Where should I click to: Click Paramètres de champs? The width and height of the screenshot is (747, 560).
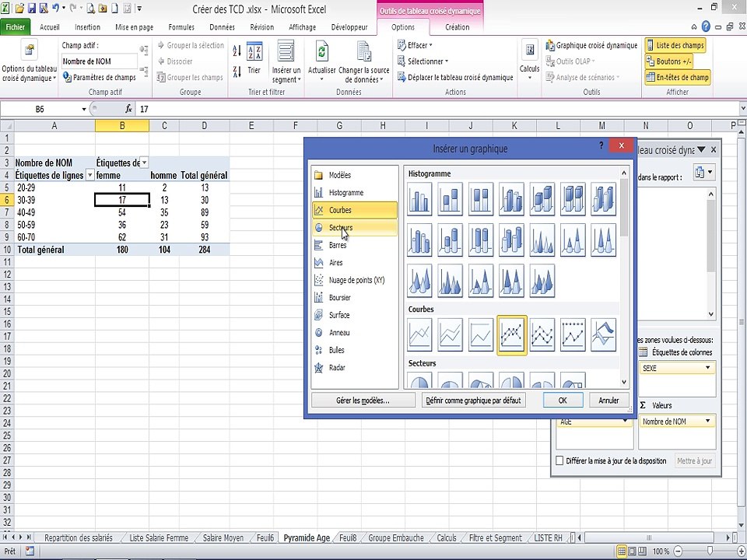point(100,77)
